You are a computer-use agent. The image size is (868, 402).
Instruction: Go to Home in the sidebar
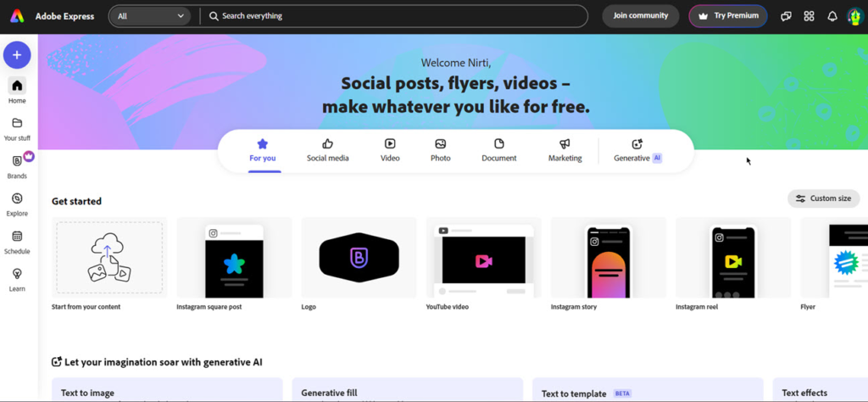coord(17,91)
